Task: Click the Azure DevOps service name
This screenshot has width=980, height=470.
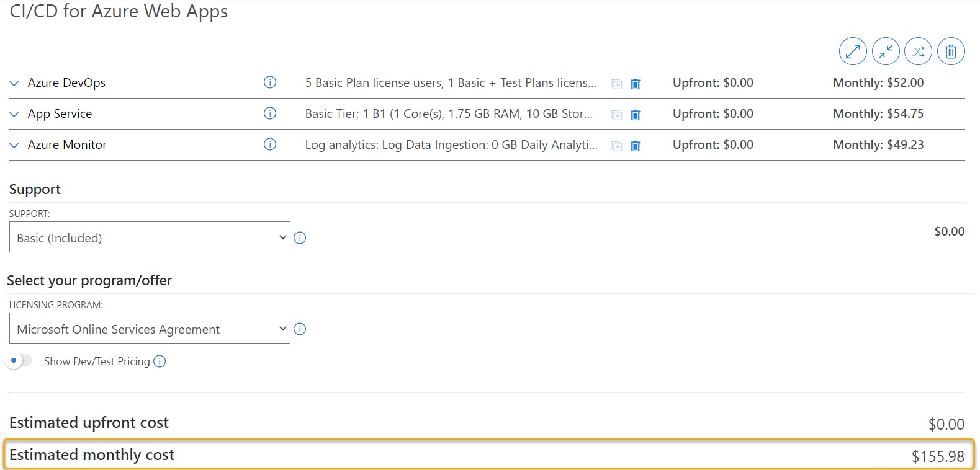Action: [66, 83]
